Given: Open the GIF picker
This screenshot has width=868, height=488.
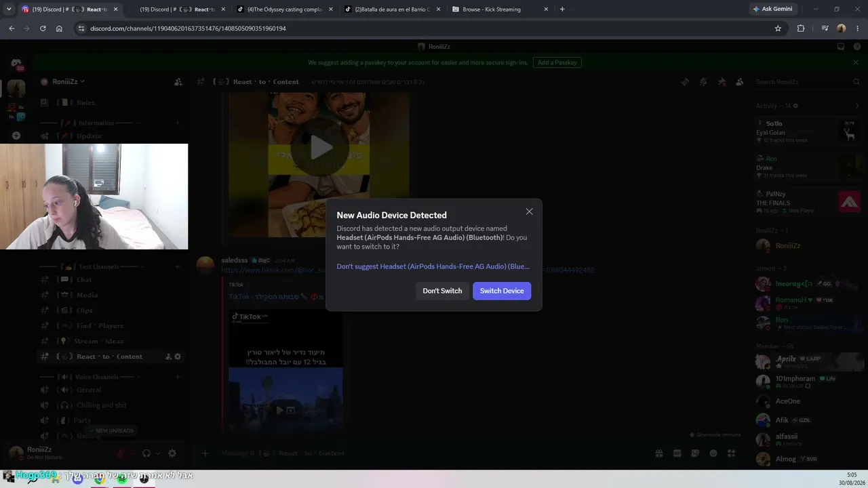Looking at the screenshot, I should click(x=677, y=453).
